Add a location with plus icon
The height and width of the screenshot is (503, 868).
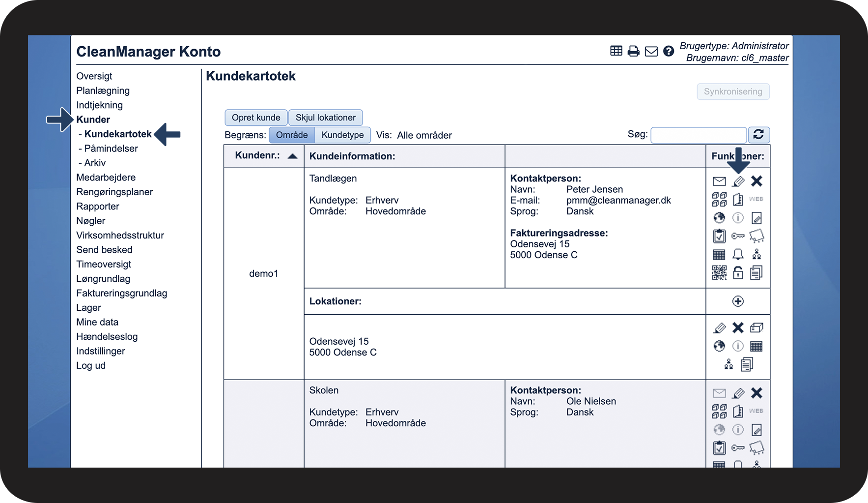coord(738,301)
